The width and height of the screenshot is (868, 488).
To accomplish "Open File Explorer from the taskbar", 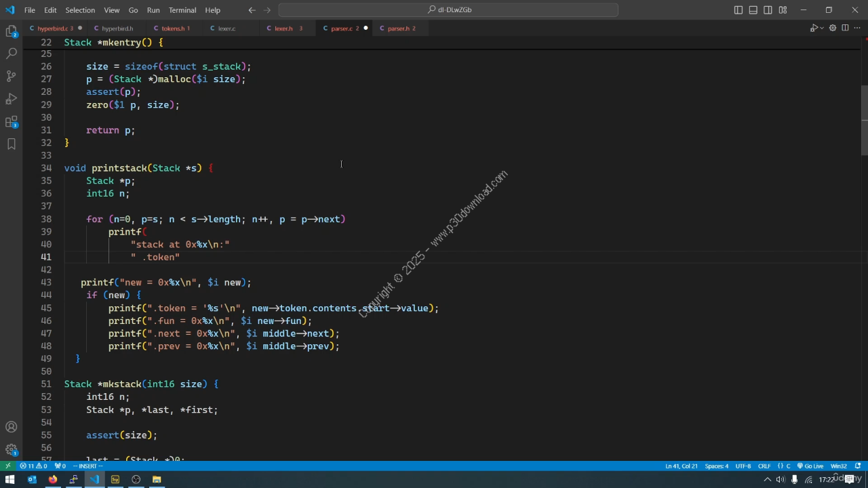I will pyautogui.click(x=157, y=479).
